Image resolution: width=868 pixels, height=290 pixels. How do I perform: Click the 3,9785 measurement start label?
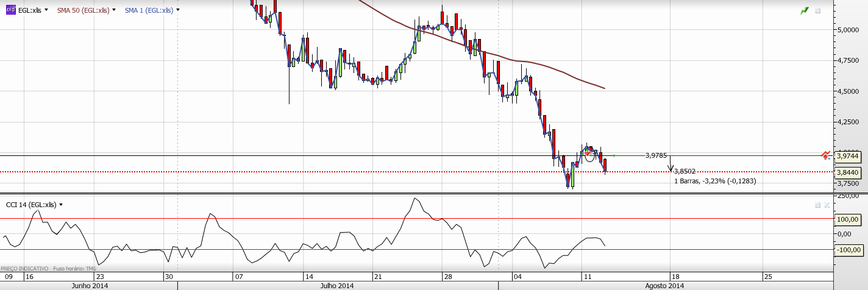point(656,155)
